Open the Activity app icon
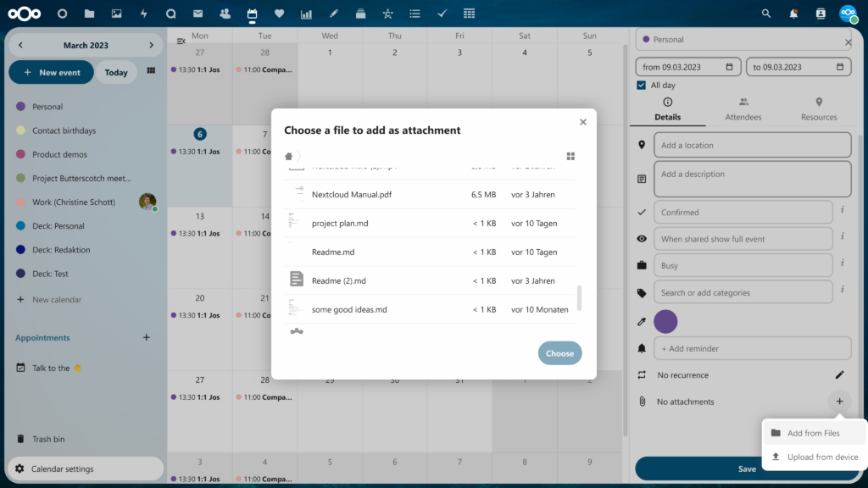868x488 pixels. click(142, 13)
